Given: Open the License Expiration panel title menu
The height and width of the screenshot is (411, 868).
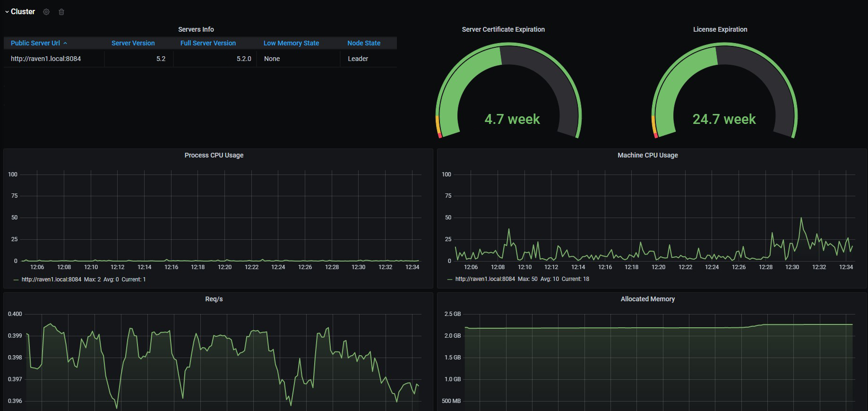Looking at the screenshot, I should pos(720,29).
